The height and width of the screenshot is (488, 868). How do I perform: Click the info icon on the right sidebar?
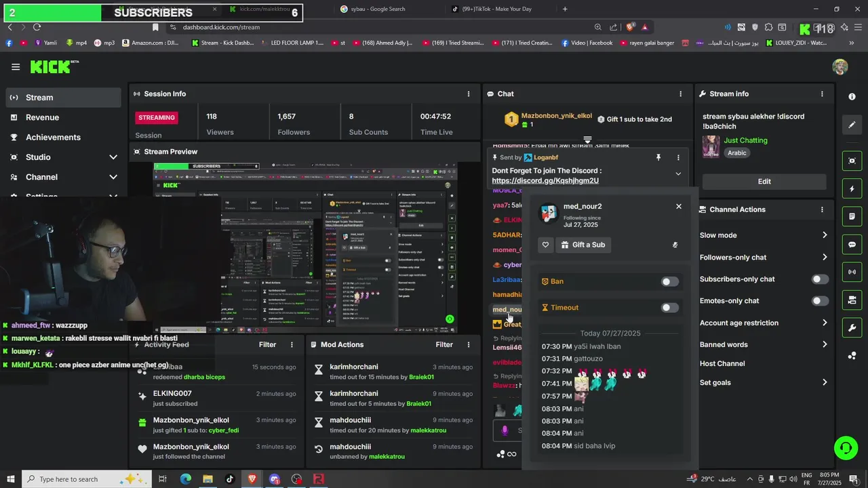click(852, 97)
